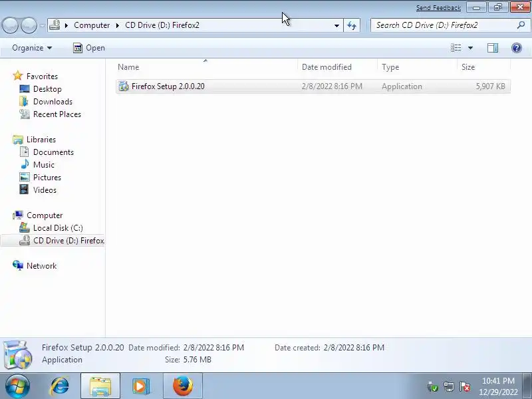The width and height of the screenshot is (532, 399).
Task: Click the drive icon in address bar
Action: pos(55,25)
